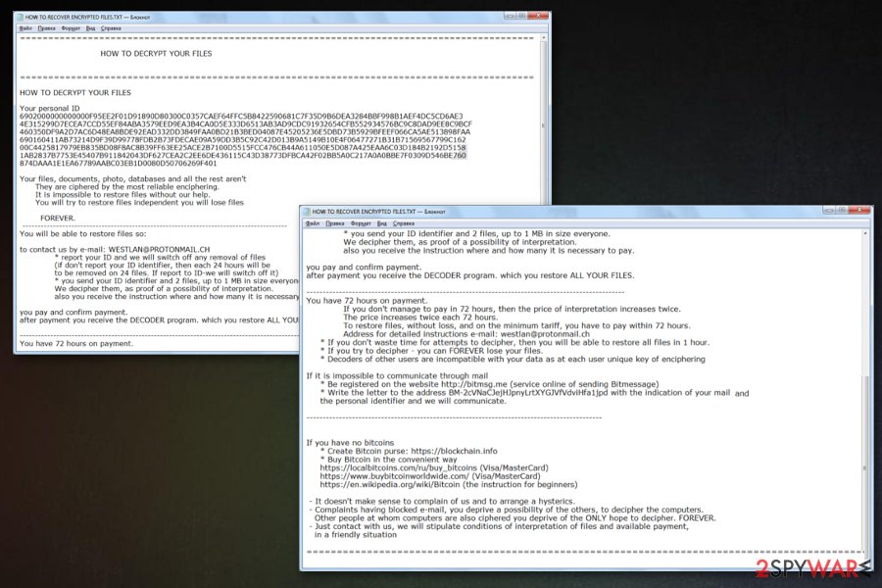Click the scrollbar thumb in the back window

coord(543,124)
